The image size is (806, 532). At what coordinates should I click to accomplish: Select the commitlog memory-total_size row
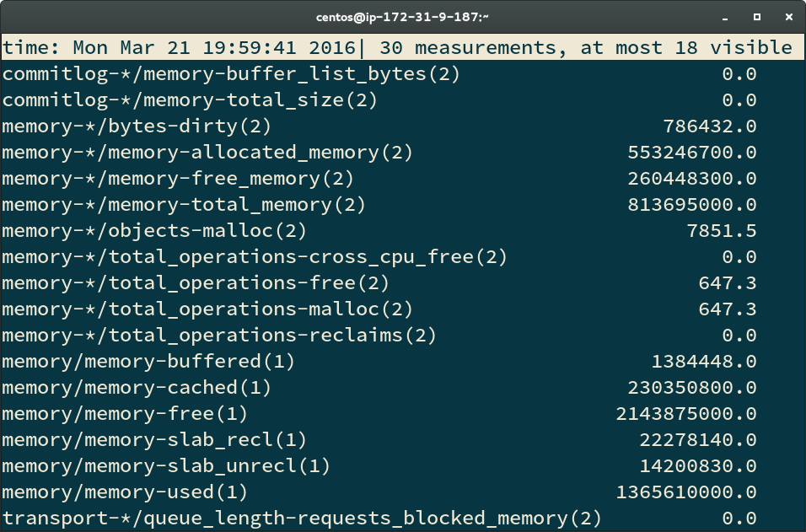point(190,100)
